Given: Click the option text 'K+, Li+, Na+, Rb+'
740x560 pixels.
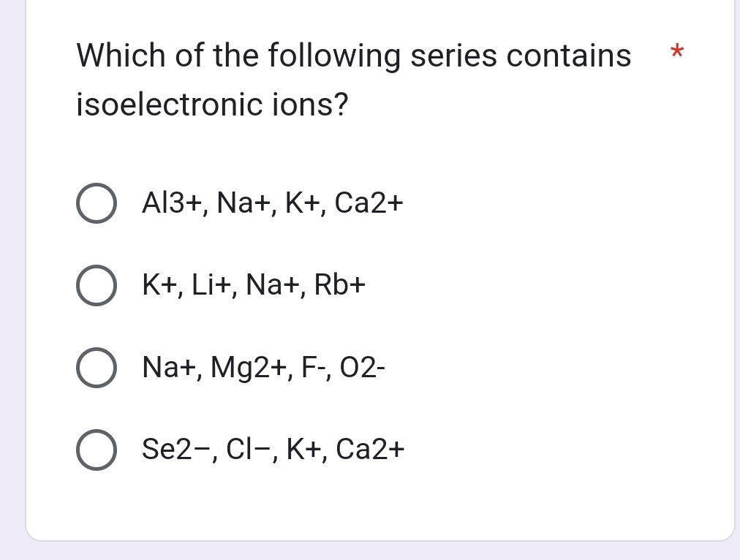Looking at the screenshot, I should click(253, 285).
